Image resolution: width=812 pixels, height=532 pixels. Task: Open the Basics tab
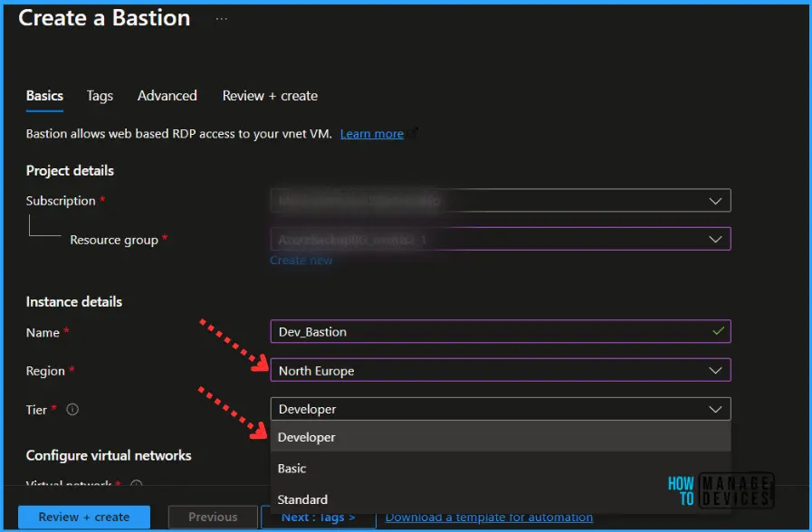pos(44,96)
